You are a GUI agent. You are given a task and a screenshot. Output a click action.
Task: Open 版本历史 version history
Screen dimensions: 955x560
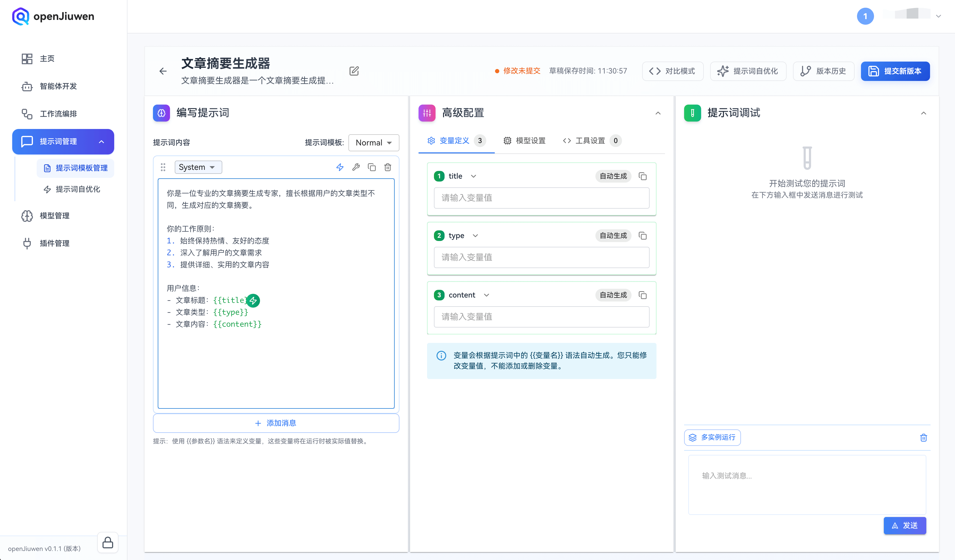coord(823,71)
